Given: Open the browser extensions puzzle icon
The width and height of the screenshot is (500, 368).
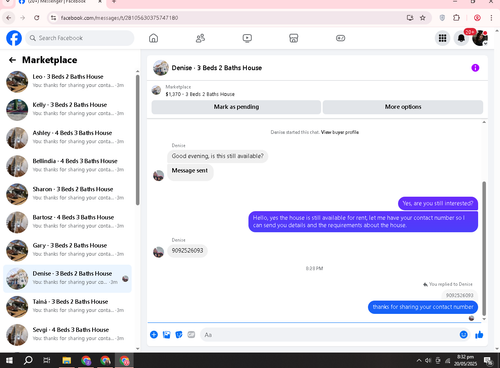Looking at the screenshot, I should [456, 18].
